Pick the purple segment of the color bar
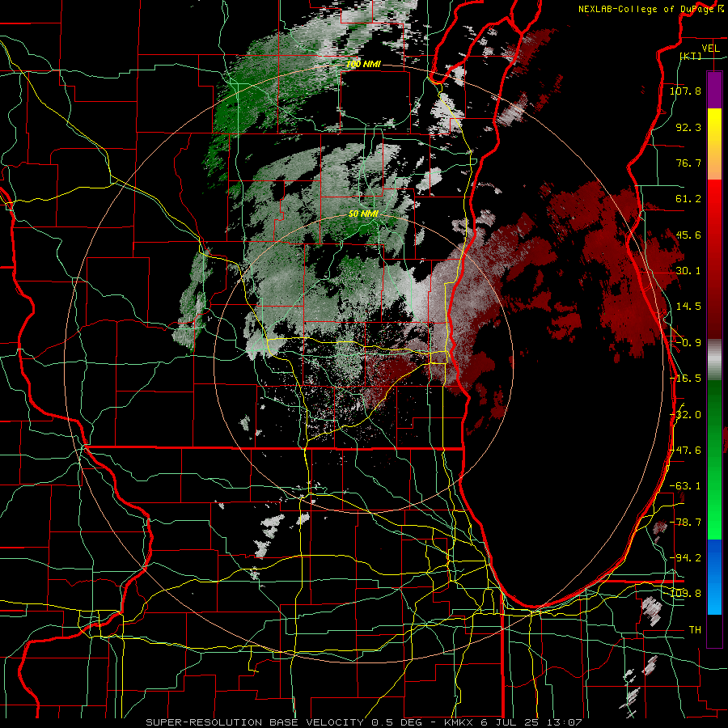Viewport: 728px width, 728px height. [714, 90]
